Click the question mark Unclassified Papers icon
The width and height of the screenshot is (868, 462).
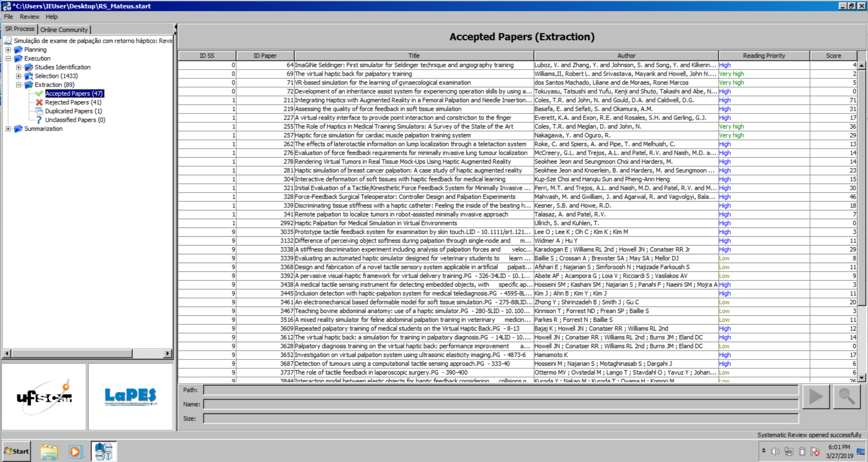click(x=39, y=120)
